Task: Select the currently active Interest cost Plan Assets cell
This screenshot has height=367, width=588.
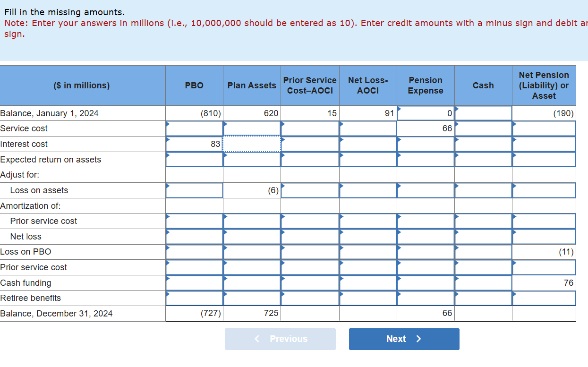Action: pyautogui.click(x=252, y=144)
